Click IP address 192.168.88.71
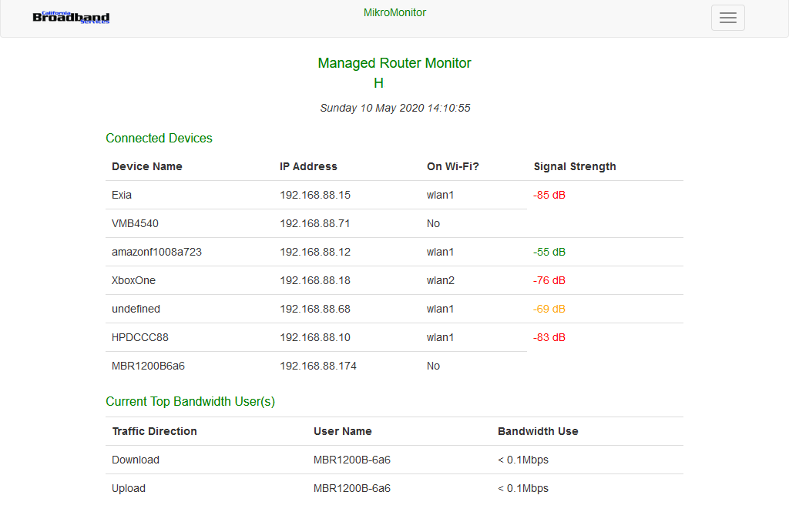The width and height of the screenshot is (789, 532). [x=314, y=223]
